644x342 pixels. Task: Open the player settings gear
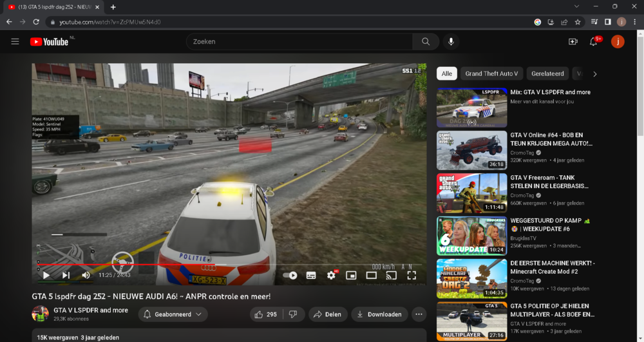click(x=331, y=276)
